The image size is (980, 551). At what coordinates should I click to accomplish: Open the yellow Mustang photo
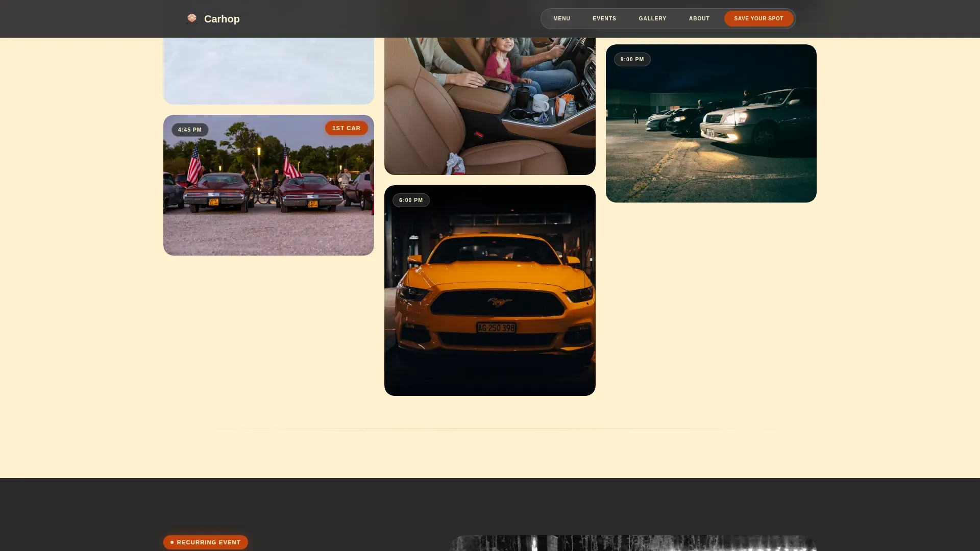(490, 290)
